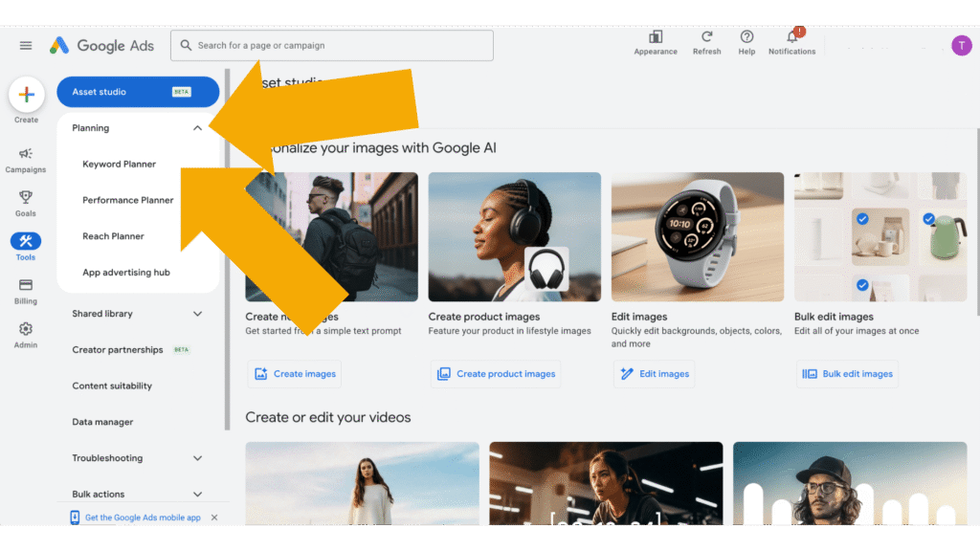Open Performance Planner menu item
The height and width of the screenshot is (551, 980).
pos(128,201)
